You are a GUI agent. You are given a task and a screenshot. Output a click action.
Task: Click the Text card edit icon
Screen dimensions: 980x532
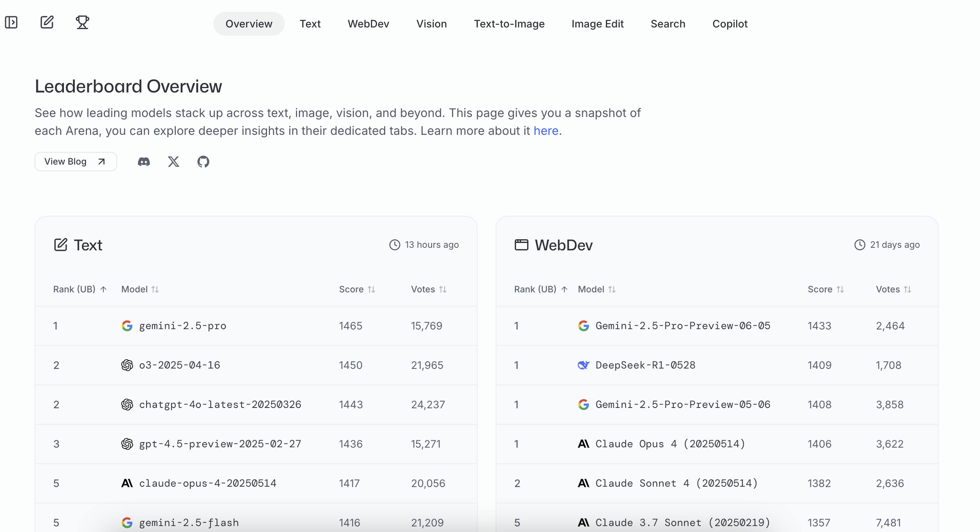point(60,245)
